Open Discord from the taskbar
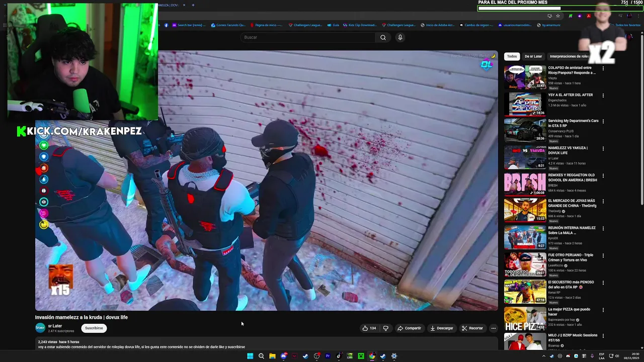Viewport: 644px width, 362px height. pyautogui.click(x=283, y=356)
